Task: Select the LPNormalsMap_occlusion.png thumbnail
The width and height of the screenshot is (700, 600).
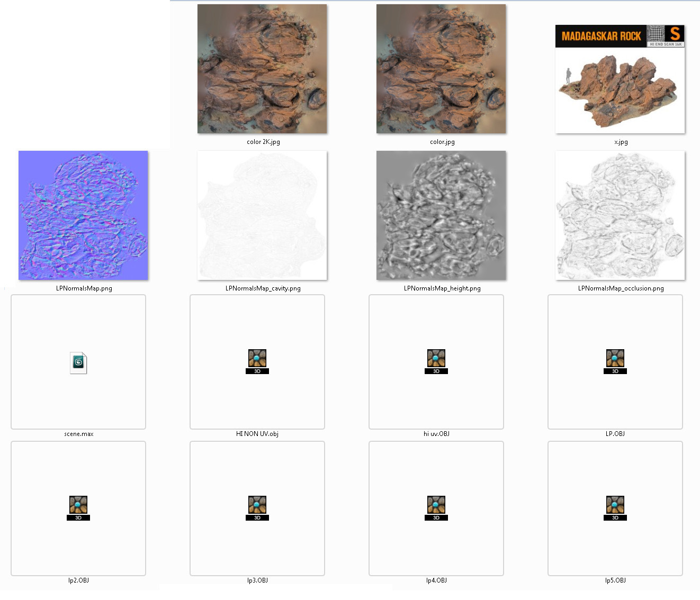Action: tap(620, 215)
